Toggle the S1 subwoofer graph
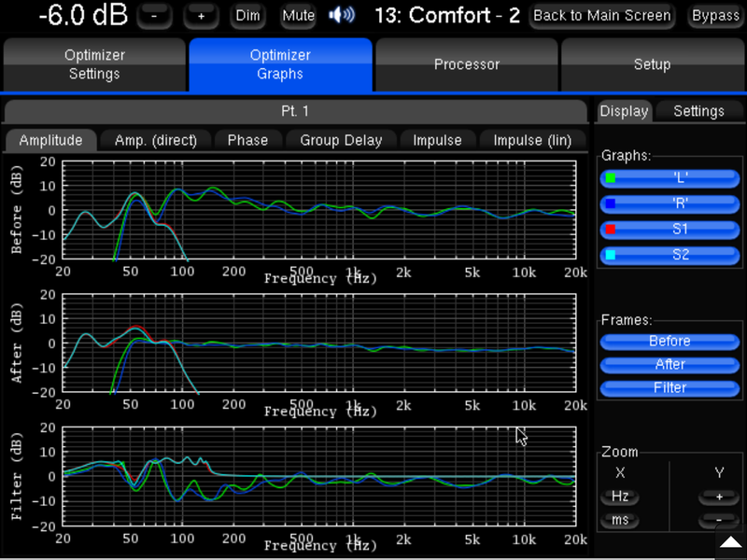This screenshot has height=560, width=747. click(669, 229)
